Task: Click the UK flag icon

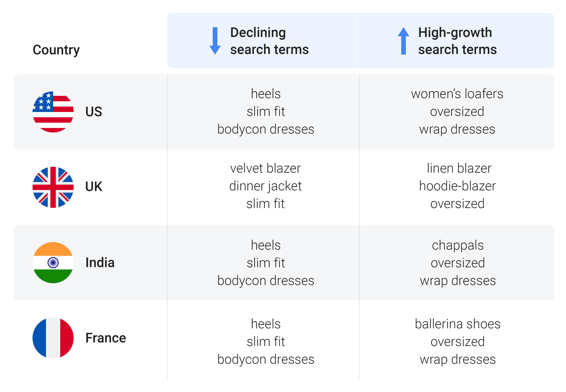Action: tap(53, 187)
